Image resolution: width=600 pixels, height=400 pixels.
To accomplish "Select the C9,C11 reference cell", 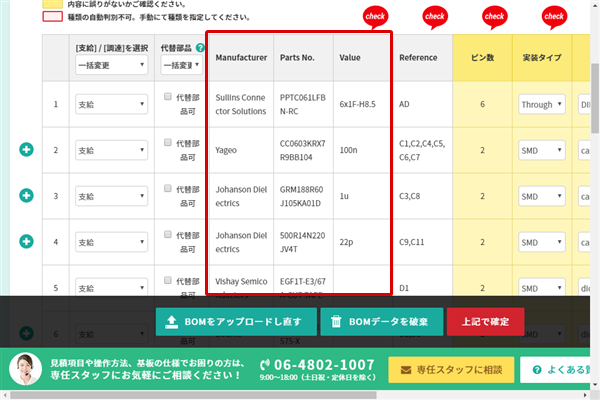I will pyautogui.click(x=422, y=242).
